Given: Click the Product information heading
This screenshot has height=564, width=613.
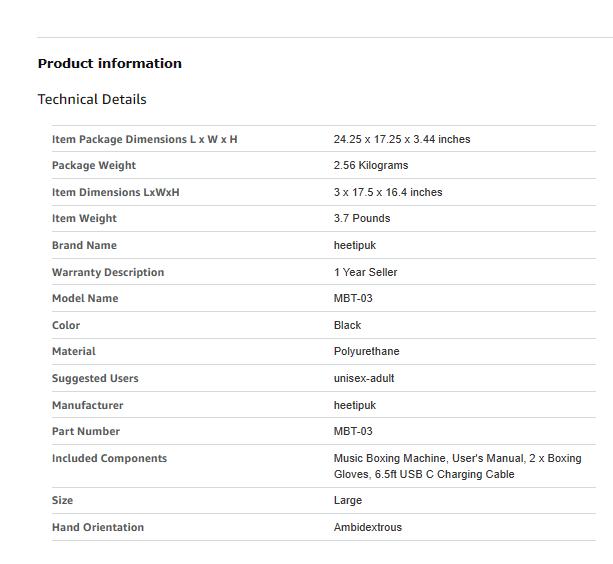Looking at the screenshot, I should [109, 63].
